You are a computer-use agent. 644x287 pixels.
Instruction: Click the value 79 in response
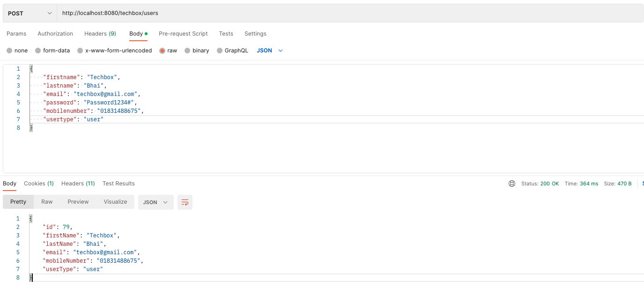click(x=66, y=227)
